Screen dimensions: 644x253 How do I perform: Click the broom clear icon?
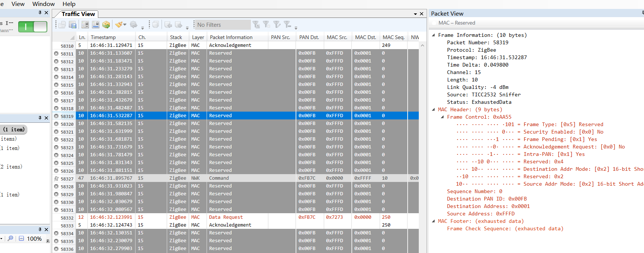coord(118,25)
